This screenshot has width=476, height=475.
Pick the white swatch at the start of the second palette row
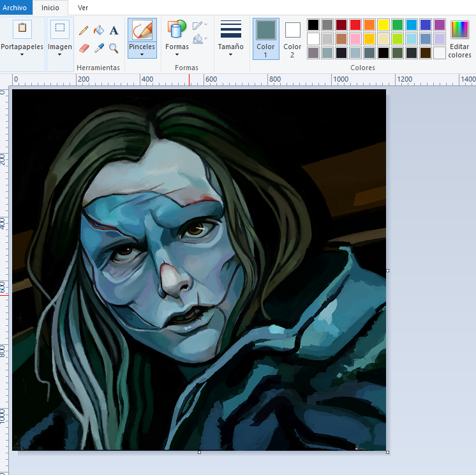click(313, 39)
